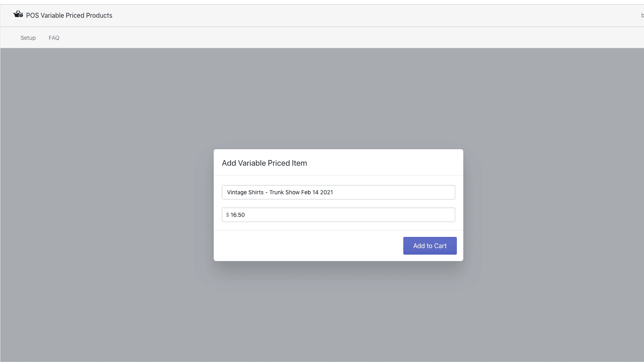Click the word Trunk in item name
The width and height of the screenshot is (644, 362).
(x=277, y=192)
